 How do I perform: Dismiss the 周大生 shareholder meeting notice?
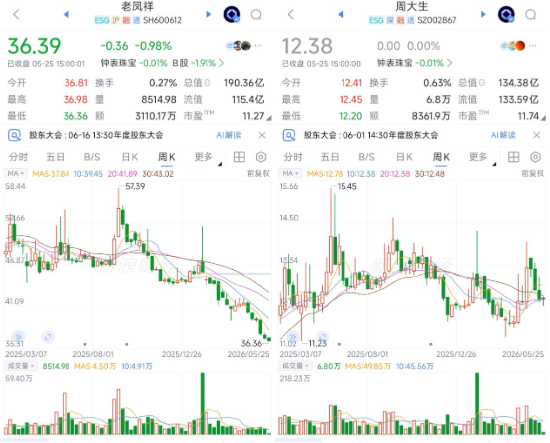(x=536, y=135)
